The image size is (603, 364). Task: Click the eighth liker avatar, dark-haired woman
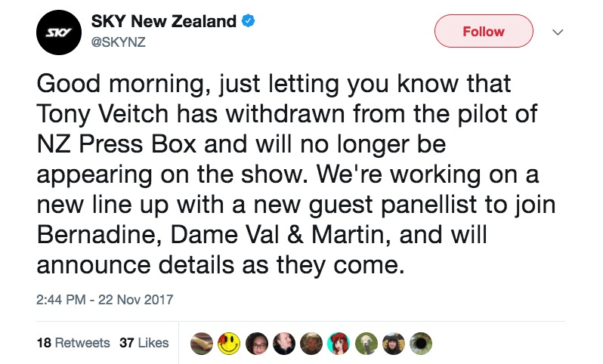pyautogui.click(x=394, y=343)
